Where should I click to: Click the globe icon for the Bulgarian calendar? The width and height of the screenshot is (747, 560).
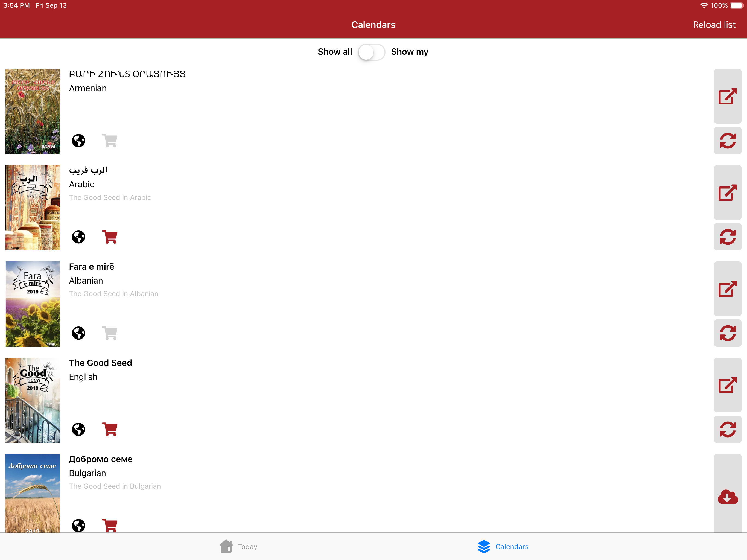[78, 525]
